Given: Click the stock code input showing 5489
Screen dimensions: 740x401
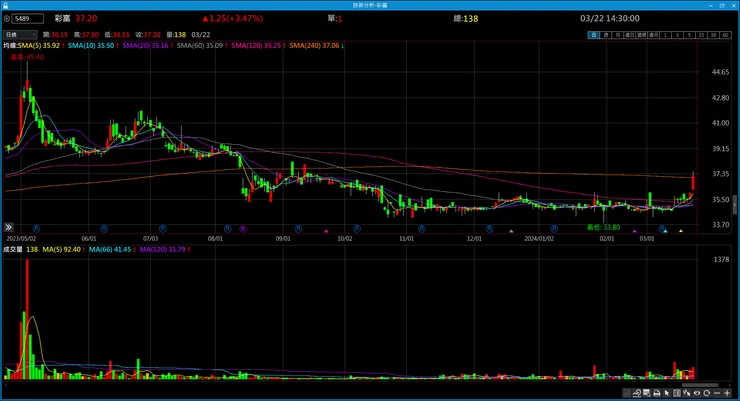Looking at the screenshot, I should tap(27, 19).
